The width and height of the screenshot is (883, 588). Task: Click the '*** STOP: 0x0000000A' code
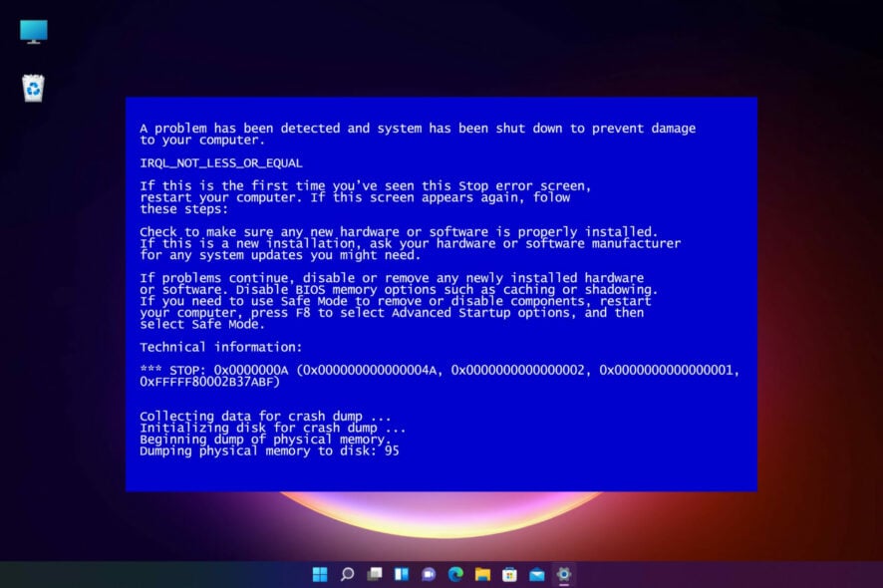pos(214,370)
